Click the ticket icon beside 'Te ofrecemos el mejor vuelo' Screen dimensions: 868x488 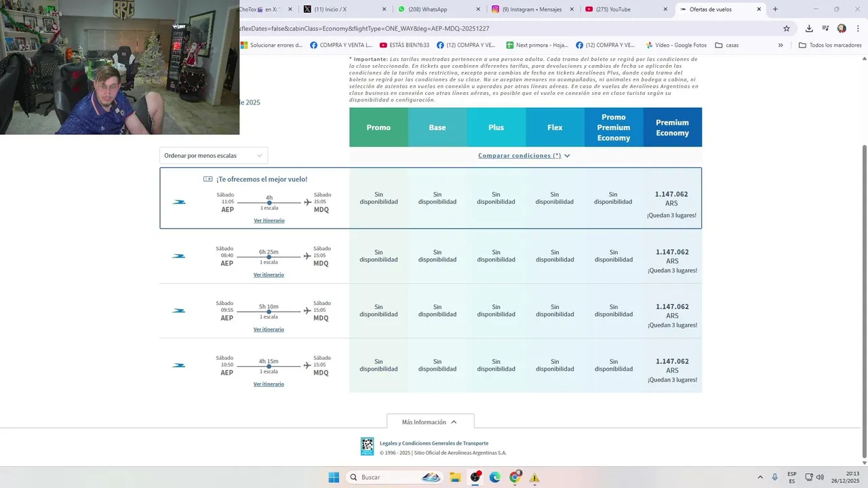point(208,179)
